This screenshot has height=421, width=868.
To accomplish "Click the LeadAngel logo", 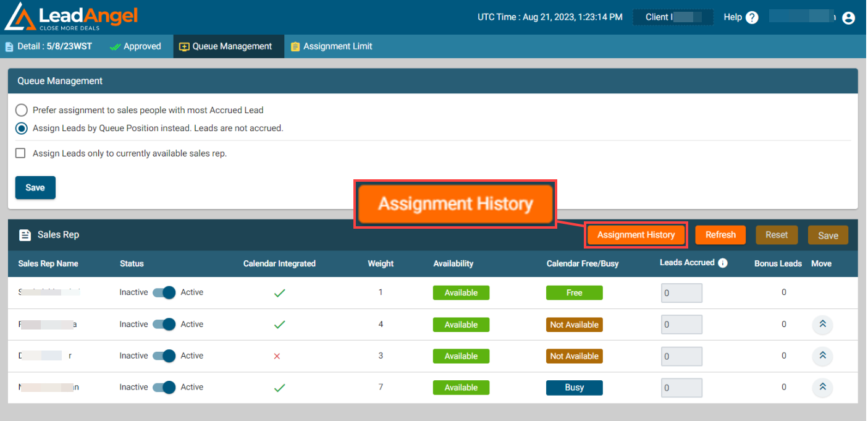I will [x=71, y=17].
